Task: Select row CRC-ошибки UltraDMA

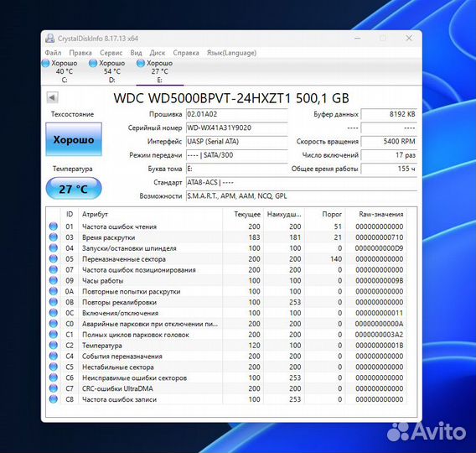Action: point(226,388)
